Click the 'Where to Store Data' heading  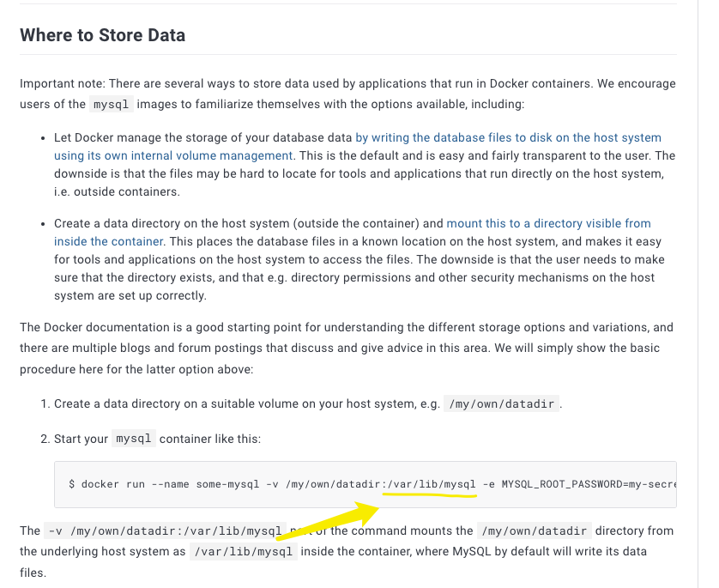pos(102,35)
